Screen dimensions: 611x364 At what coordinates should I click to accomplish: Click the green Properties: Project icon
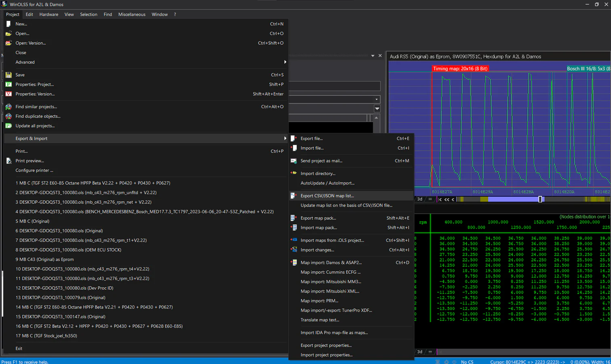click(x=8, y=84)
